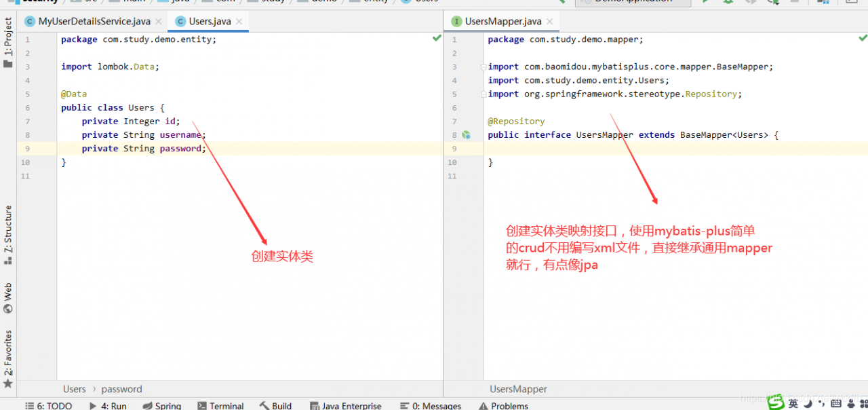
Task: Click the 'private String username;' line
Action: pyautogui.click(x=144, y=135)
